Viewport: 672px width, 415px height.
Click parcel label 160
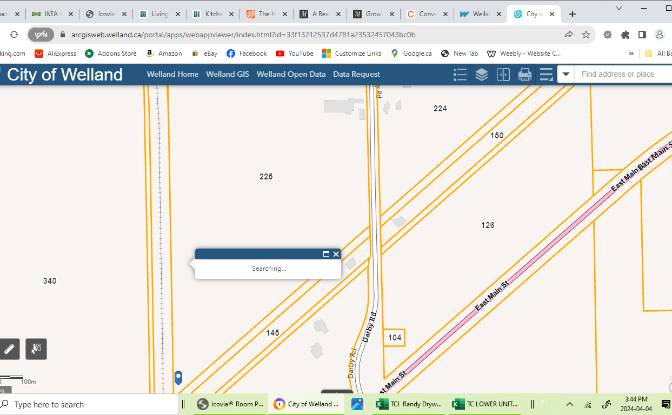(497, 135)
